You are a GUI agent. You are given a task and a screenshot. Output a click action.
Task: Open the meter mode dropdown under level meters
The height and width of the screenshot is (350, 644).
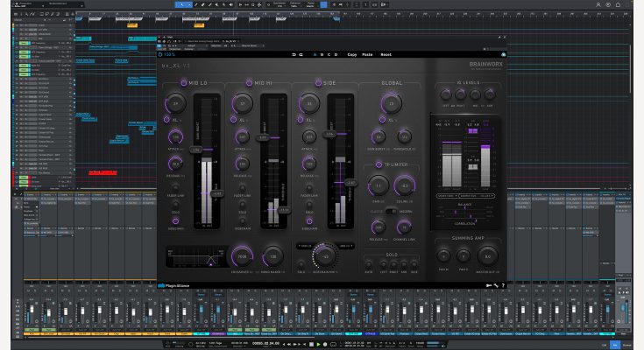tap(445, 196)
